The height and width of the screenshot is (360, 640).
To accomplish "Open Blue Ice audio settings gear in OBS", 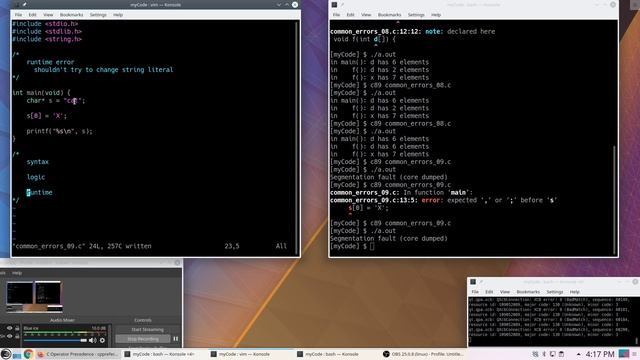I will point(102,340).
